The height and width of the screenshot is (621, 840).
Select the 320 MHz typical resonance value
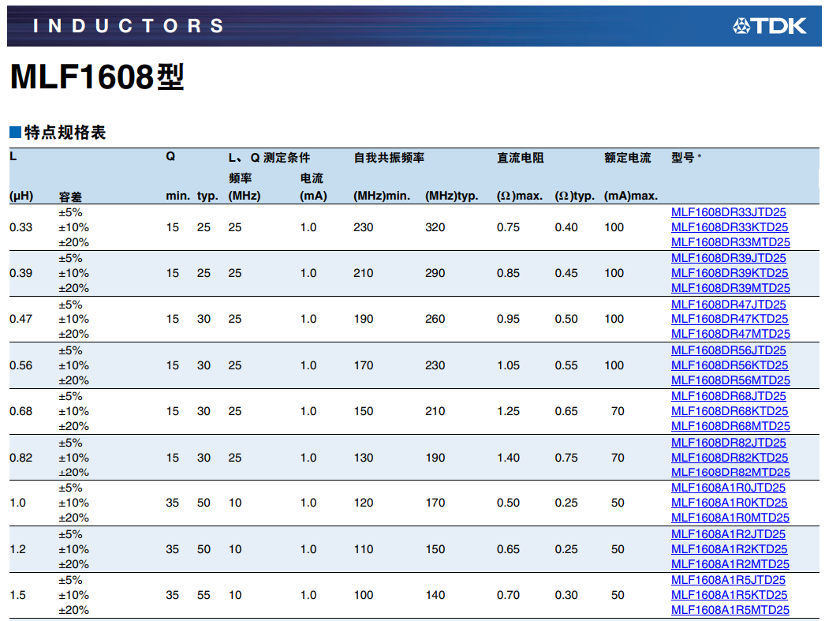(x=435, y=227)
